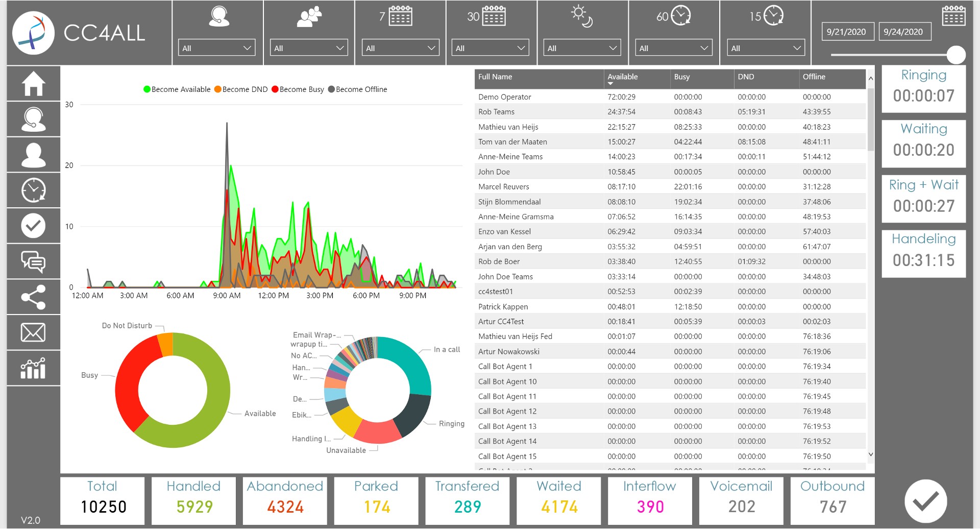Select the Stijn Blommendaal row
The height and width of the screenshot is (529, 980).
tap(670, 202)
